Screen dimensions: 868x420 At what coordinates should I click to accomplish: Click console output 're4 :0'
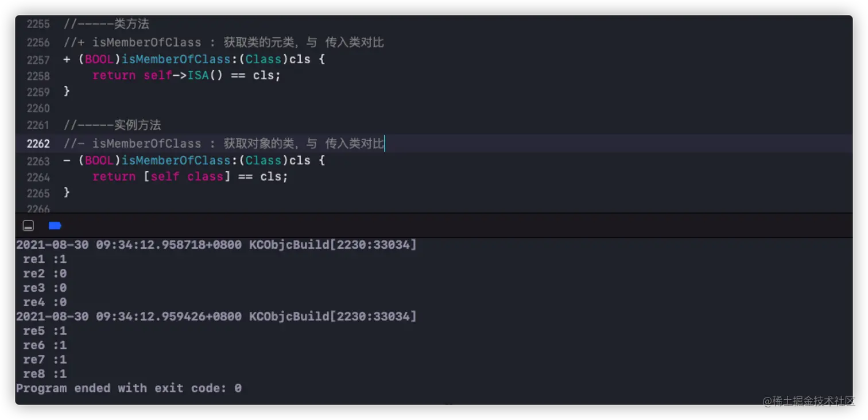[45, 302]
